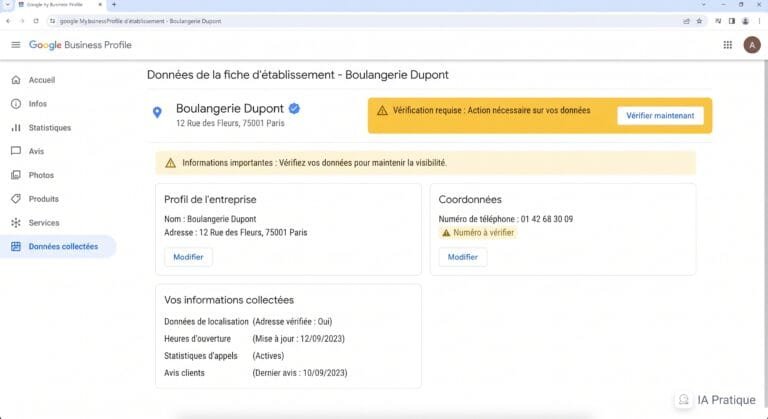This screenshot has width=768, height=419.
Task: Open browser side panel icon
Action: click(732, 21)
